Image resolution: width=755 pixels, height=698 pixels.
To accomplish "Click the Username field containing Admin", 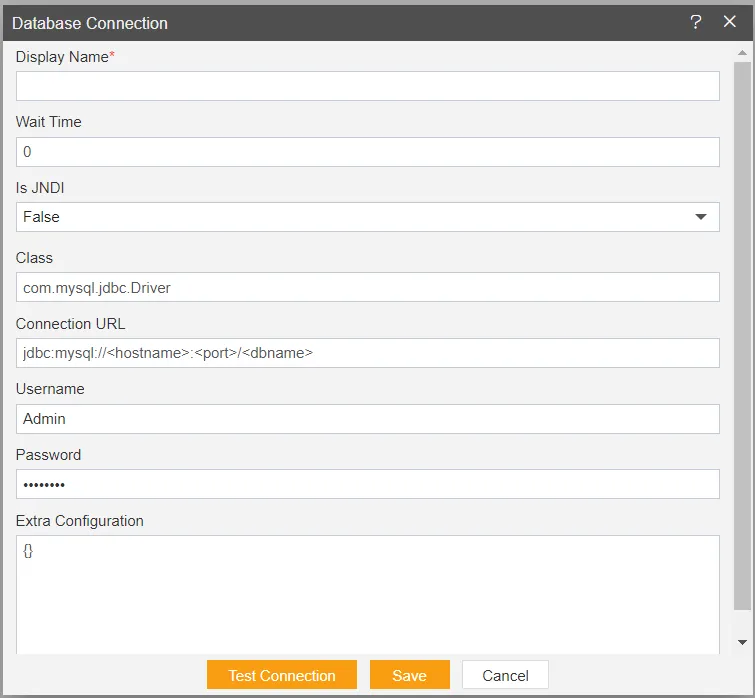I will tap(368, 419).
